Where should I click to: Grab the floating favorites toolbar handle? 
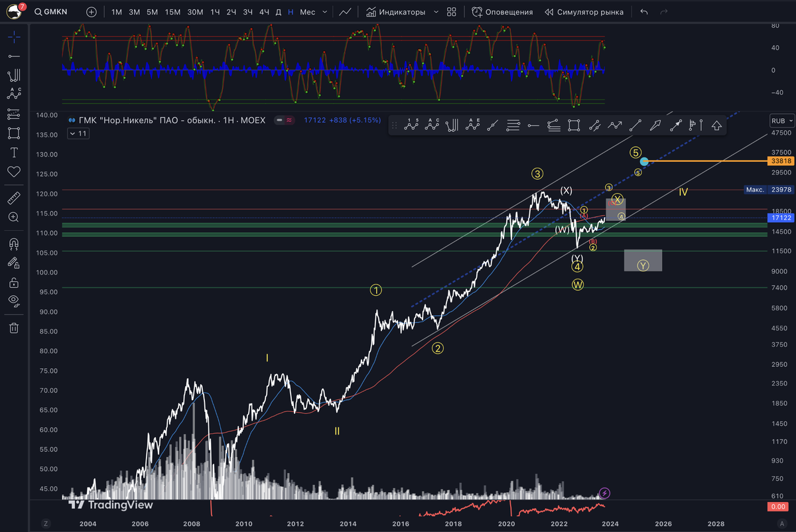tap(394, 124)
